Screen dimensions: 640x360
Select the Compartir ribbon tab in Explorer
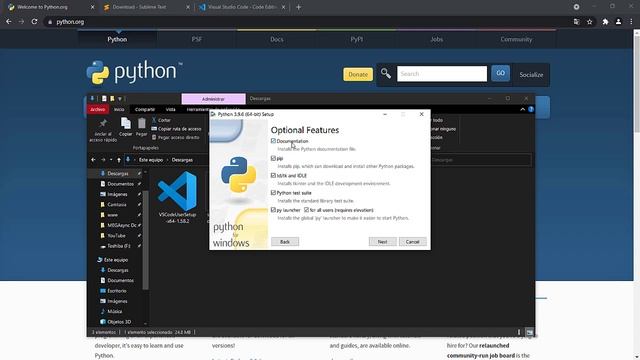[145, 109]
